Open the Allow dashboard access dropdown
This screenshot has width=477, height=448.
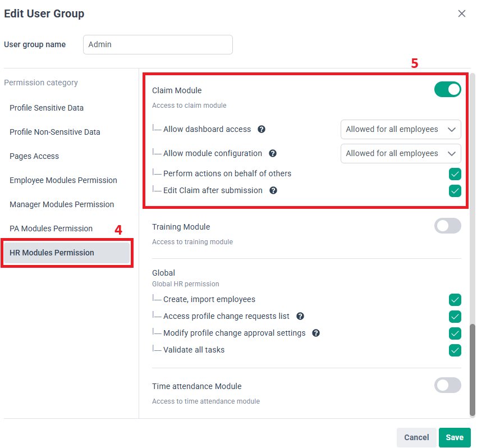(401, 129)
